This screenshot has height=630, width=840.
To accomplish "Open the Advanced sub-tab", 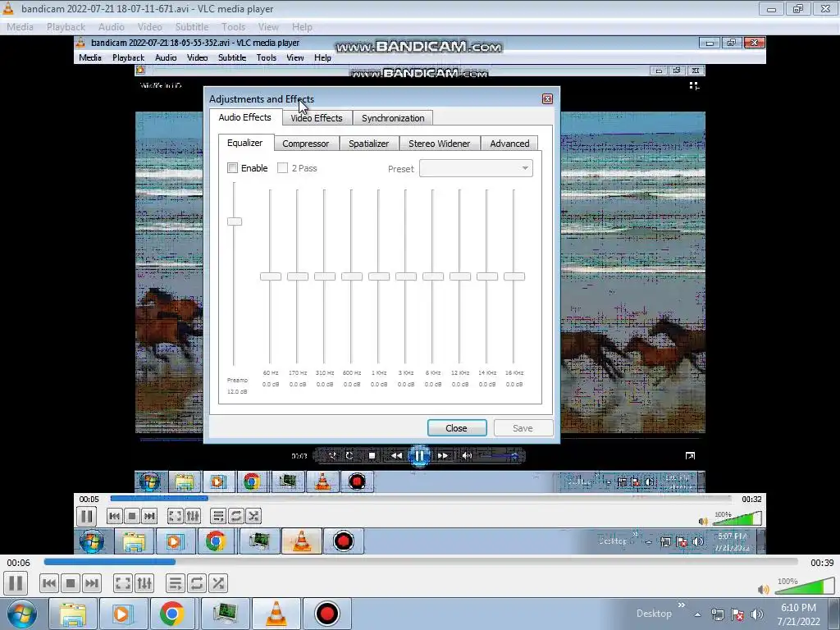I will coord(509,144).
